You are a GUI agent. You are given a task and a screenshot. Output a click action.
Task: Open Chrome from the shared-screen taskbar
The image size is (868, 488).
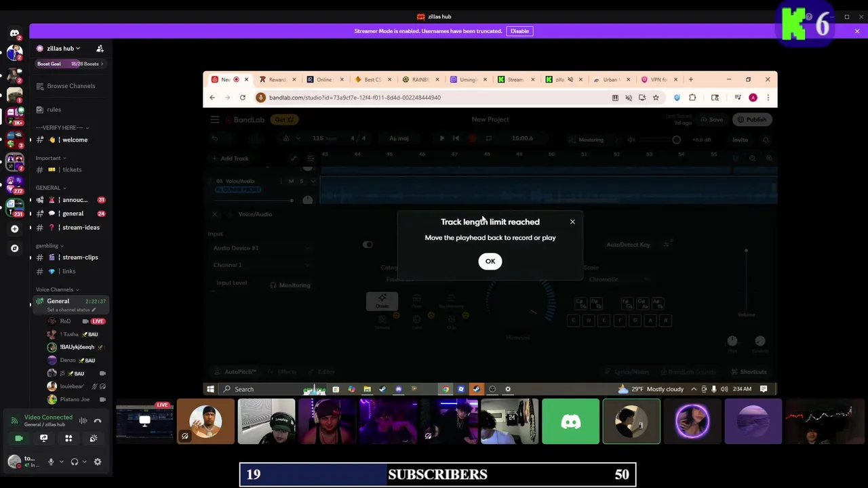click(446, 389)
